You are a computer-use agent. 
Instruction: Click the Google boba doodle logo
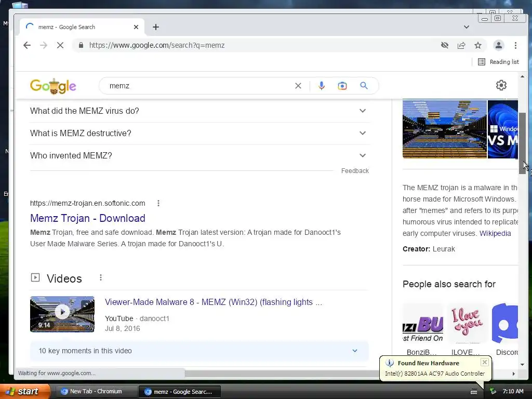pos(53,86)
